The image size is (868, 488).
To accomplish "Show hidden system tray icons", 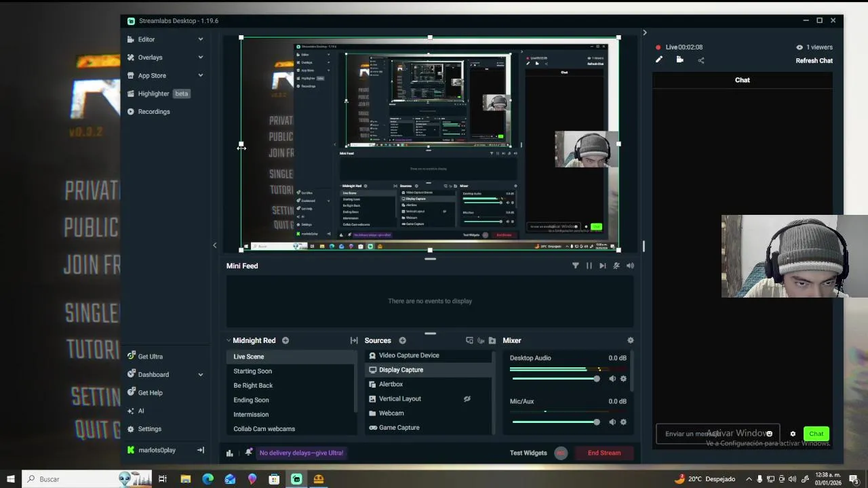I will click(749, 479).
